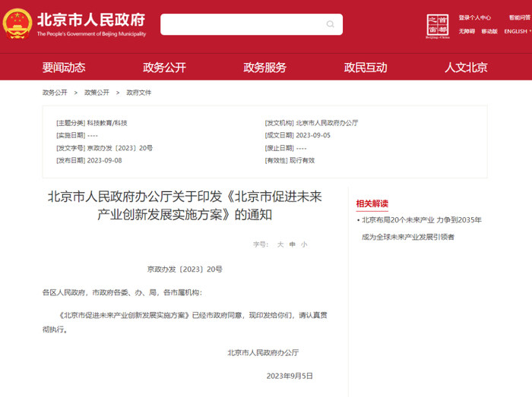This screenshot has height=397, width=532.
Task: Open the 政务服务 nav menu
Action: tap(264, 68)
